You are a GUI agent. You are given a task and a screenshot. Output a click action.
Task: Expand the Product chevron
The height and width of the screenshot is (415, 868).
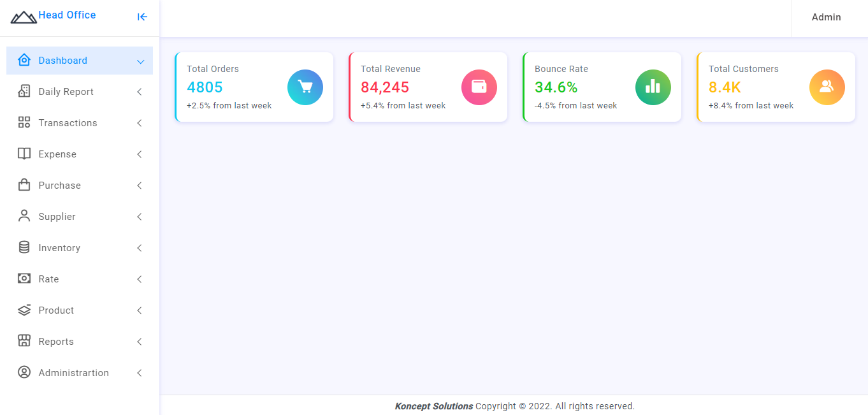140,310
